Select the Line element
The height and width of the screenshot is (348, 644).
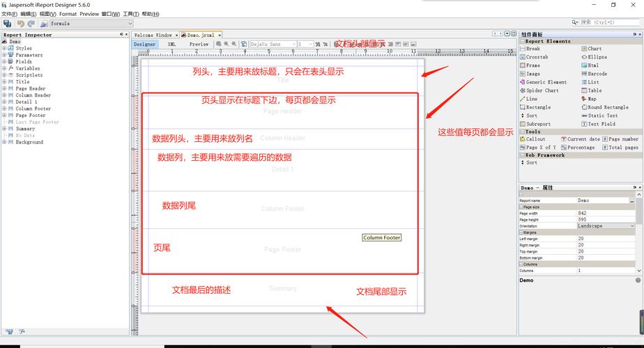(x=528, y=99)
